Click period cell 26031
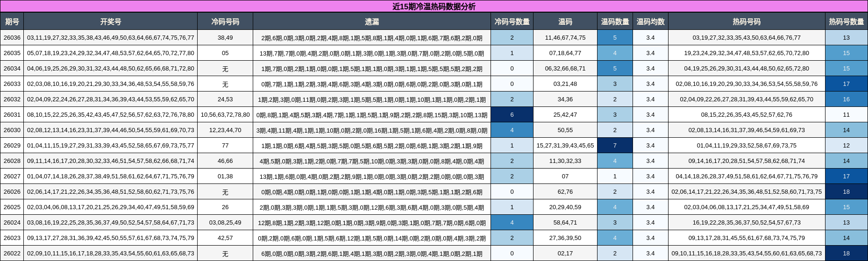 point(12,115)
